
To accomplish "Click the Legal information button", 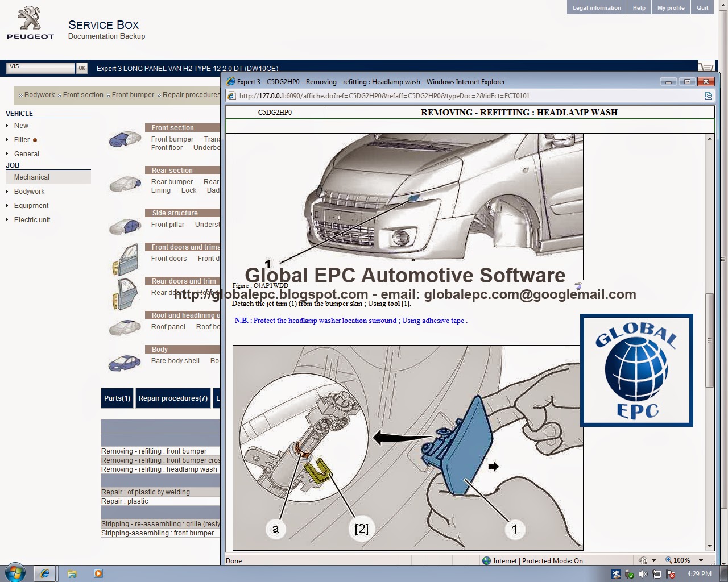I will click(x=596, y=7).
